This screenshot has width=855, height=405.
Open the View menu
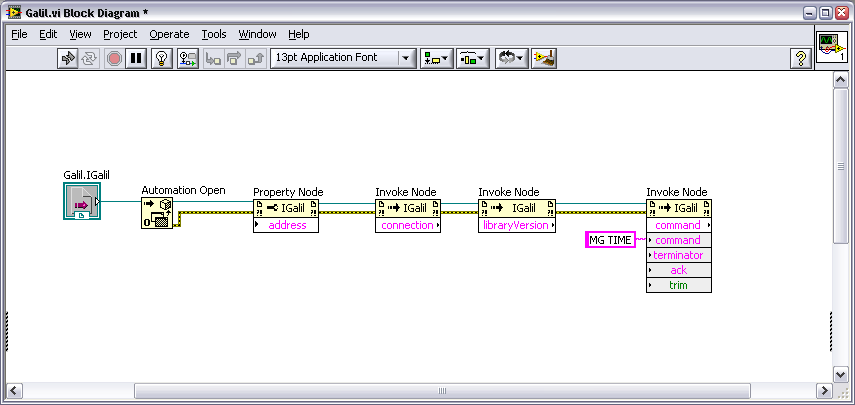[x=80, y=34]
